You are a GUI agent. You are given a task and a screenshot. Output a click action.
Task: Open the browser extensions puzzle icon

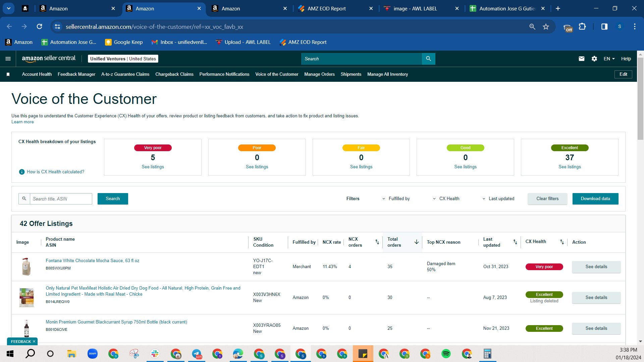coord(582,26)
